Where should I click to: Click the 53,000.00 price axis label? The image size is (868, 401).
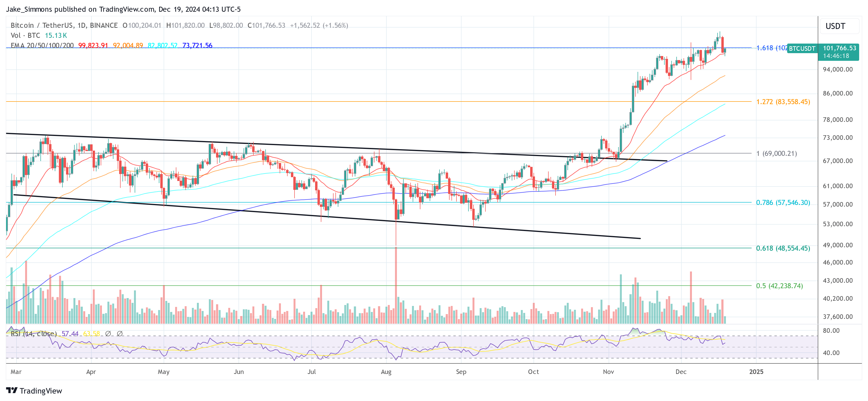pyautogui.click(x=838, y=224)
